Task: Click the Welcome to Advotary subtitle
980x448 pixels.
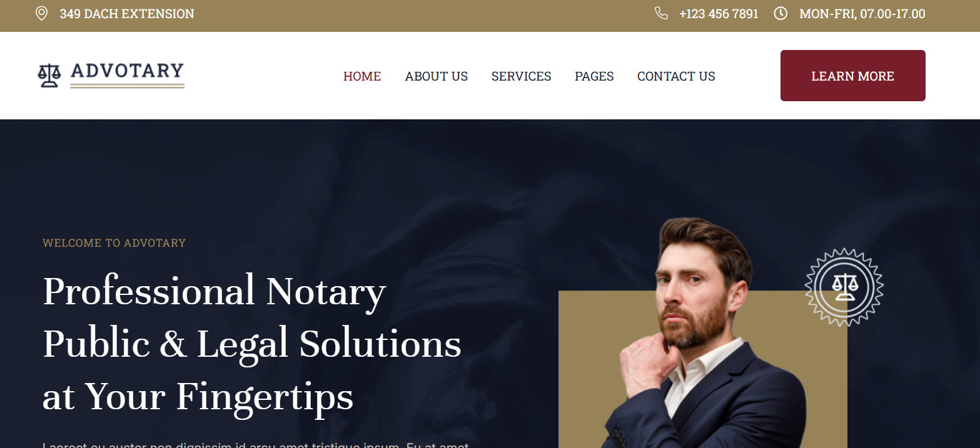Action: pyautogui.click(x=114, y=243)
